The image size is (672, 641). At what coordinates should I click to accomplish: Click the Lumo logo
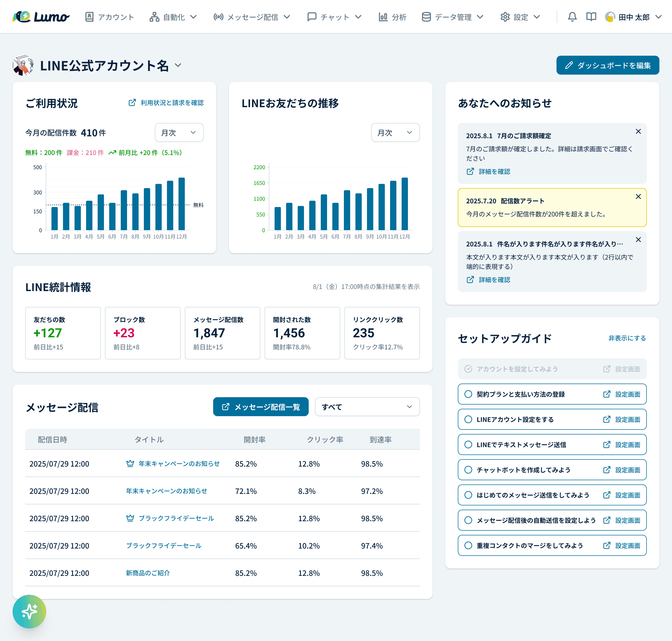41,17
